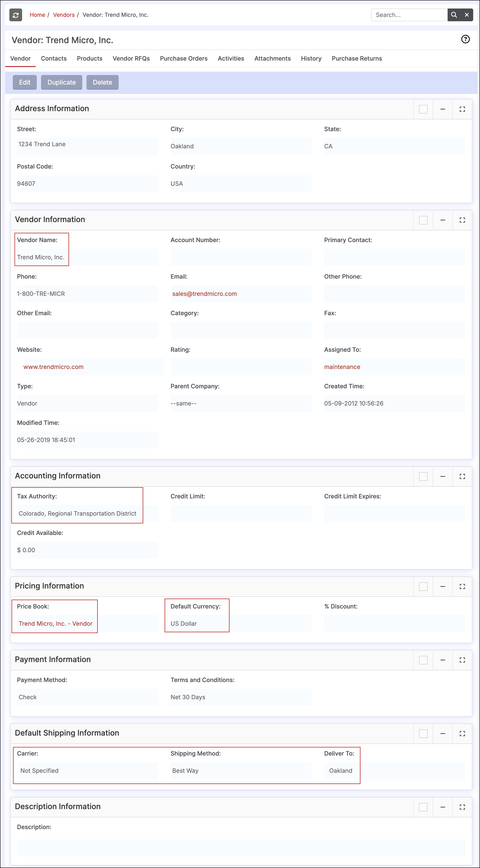Select Parent Company --same-- value
Screen dimensions: 480x868
tap(183, 403)
